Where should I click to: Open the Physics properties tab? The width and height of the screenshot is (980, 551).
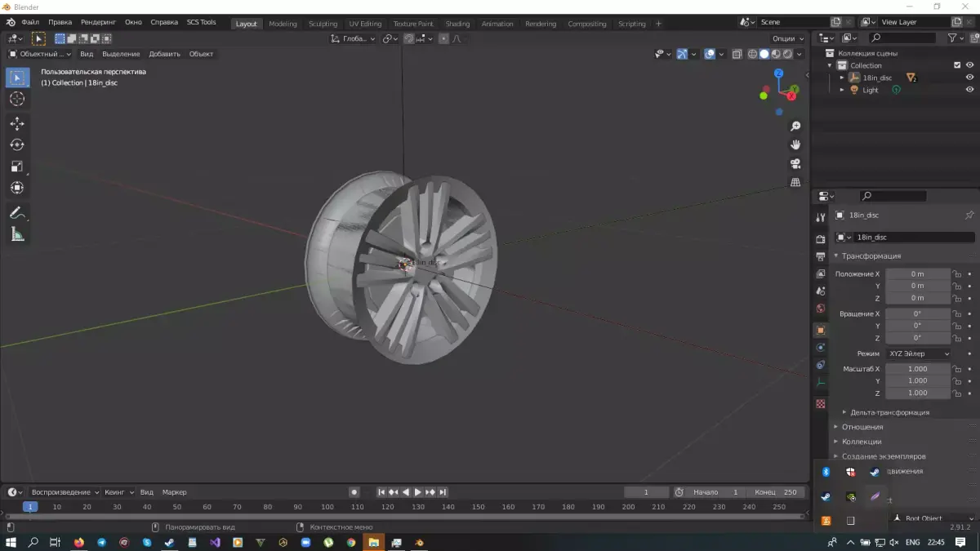click(x=821, y=347)
